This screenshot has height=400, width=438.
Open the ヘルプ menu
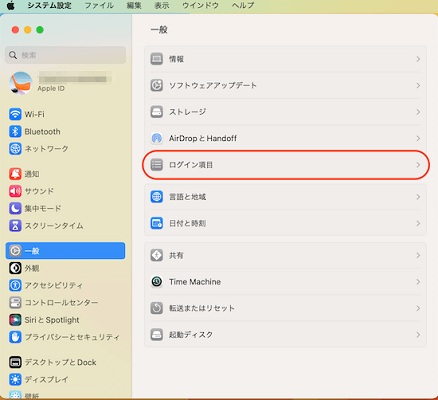click(x=243, y=6)
